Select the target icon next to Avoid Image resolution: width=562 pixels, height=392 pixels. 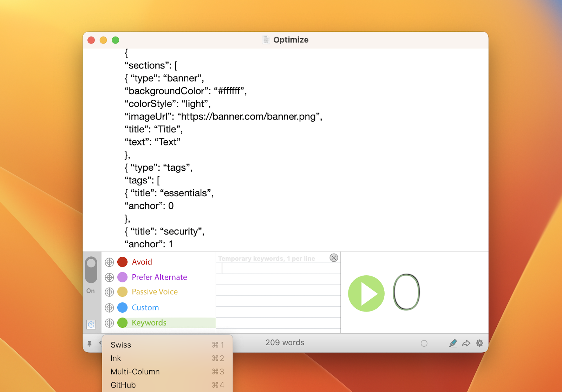click(x=109, y=262)
